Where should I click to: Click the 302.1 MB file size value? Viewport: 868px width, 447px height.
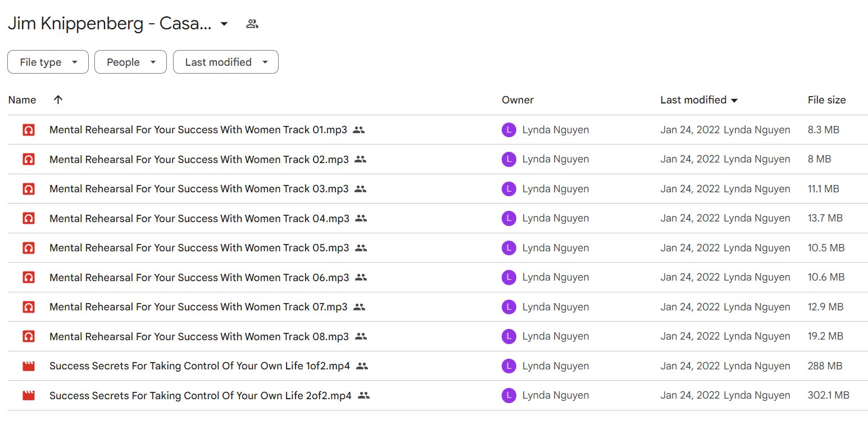tap(829, 395)
